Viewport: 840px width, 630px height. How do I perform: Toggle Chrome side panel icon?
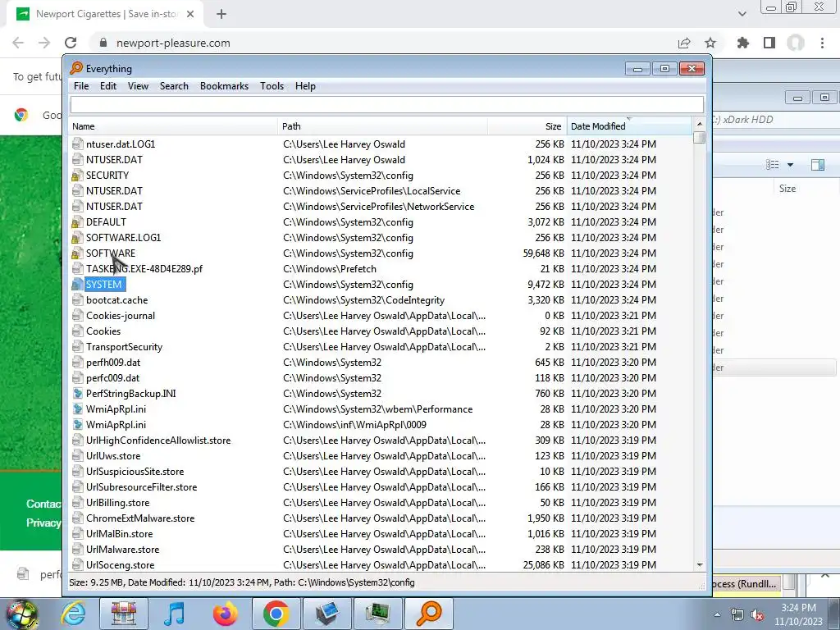[769, 43]
